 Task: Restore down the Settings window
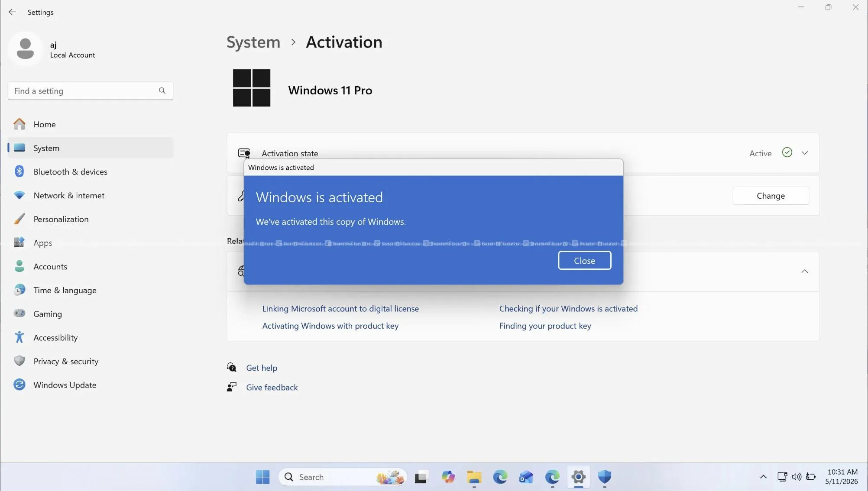(828, 7)
